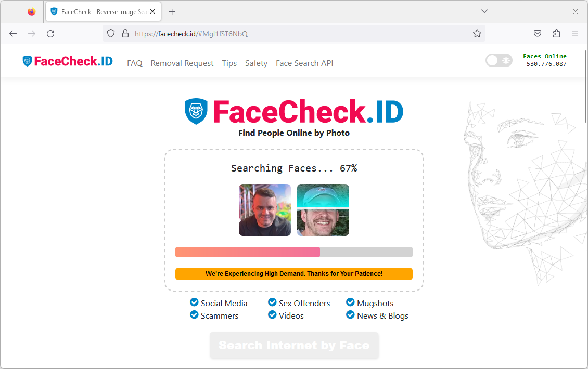Click the Faces Online counter
This screenshot has width=588, height=369.
pyautogui.click(x=545, y=60)
